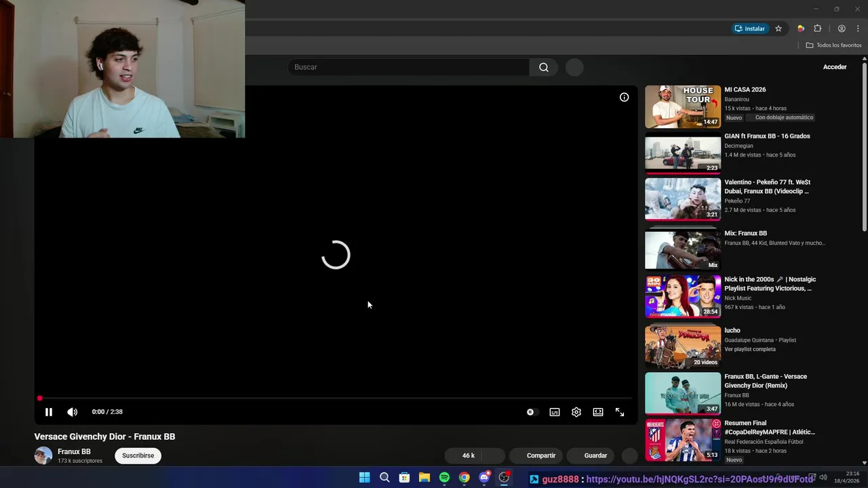Open Resumen Final CopaDelReyMAPFRE video thumbnail
Viewport: 868px width, 488px height.
683,440
